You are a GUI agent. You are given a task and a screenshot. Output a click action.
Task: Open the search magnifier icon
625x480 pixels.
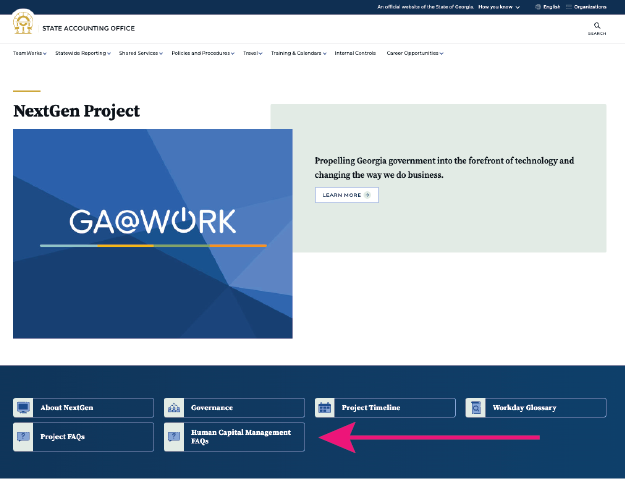(x=597, y=26)
